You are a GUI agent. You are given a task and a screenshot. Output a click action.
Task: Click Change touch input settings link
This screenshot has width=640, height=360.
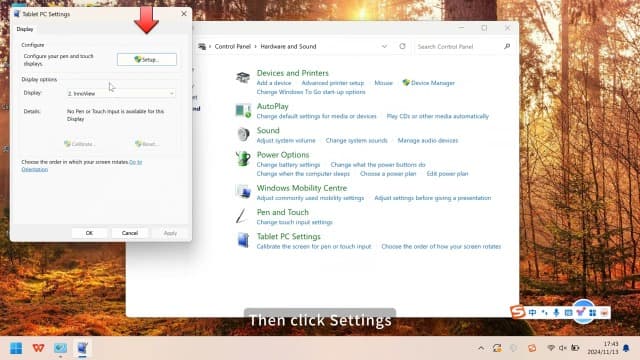tap(295, 222)
